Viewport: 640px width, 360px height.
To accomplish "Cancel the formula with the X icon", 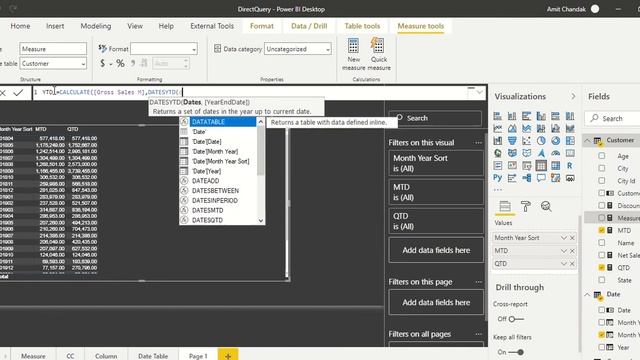I will pos(3,93).
